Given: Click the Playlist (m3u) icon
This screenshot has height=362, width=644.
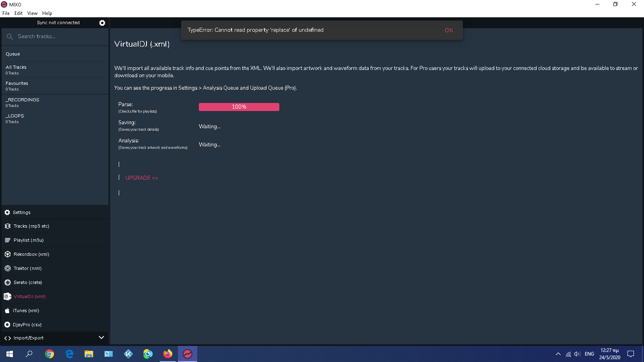Looking at the screenshot, I should pyautogui.click(x=7, y=240).
